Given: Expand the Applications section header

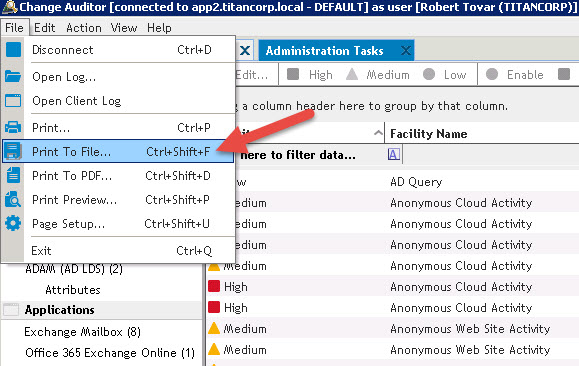Looking at the screenshot, I should [x=102, y=309].
